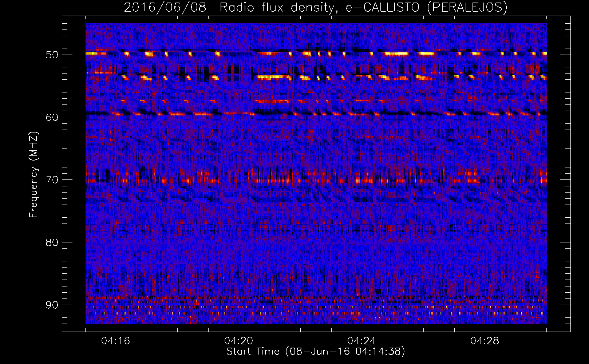Click the 'Frequency (MHZ)' y-axis label
The image size is (589, 364).
point(33,175)
